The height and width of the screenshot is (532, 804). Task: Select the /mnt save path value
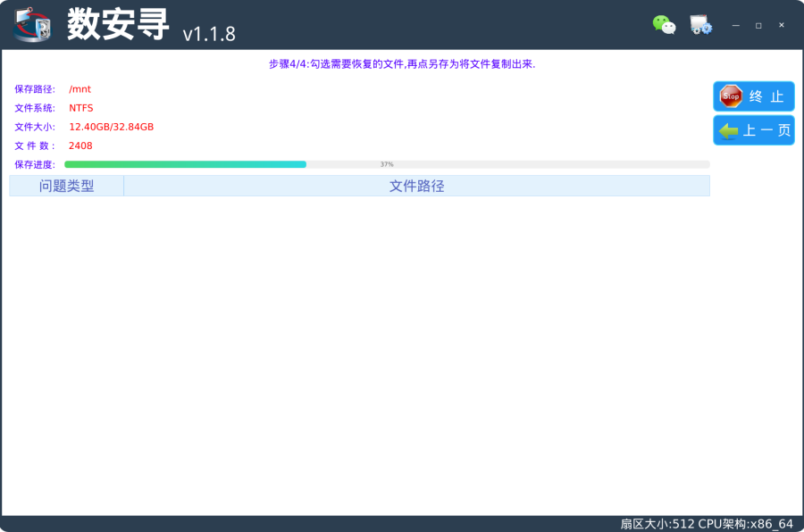tap(80, 89)
